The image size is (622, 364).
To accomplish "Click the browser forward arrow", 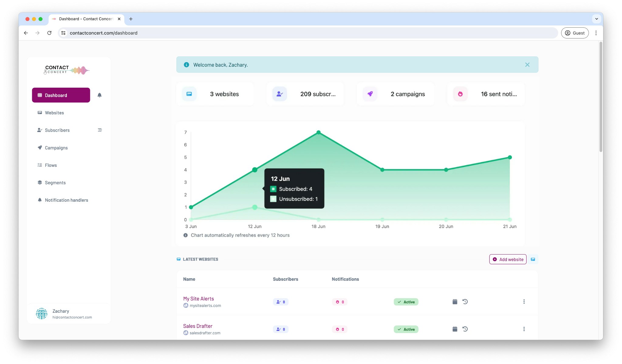I will pos(37,33).
